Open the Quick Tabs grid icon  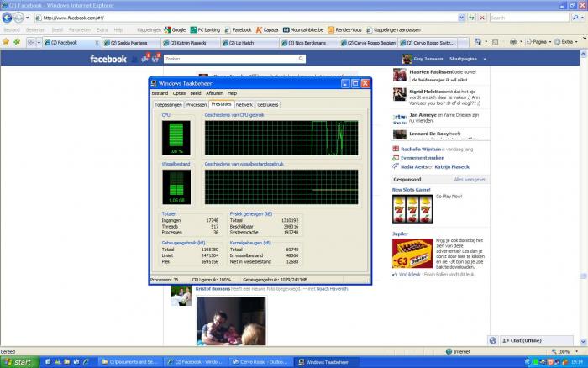(31, 43)
